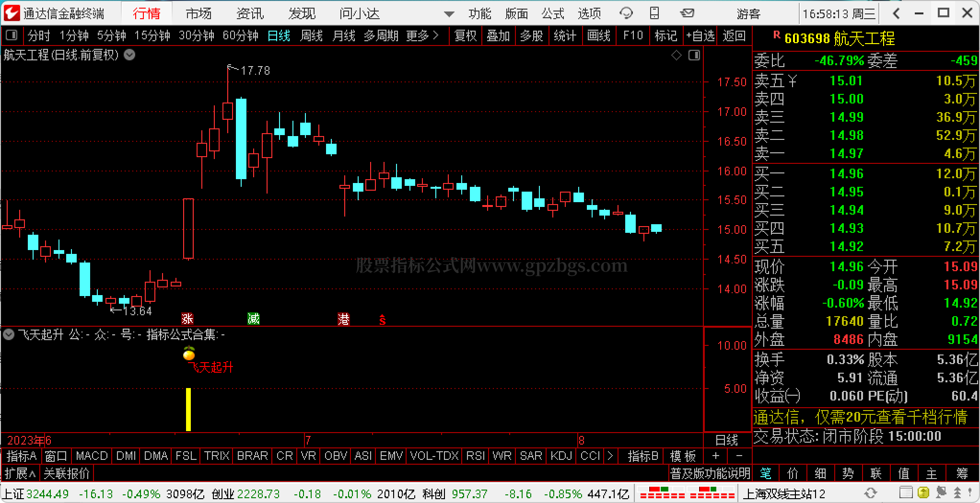
Task: Toggle the side panel icon at chart top right
Action: (694, 56)
